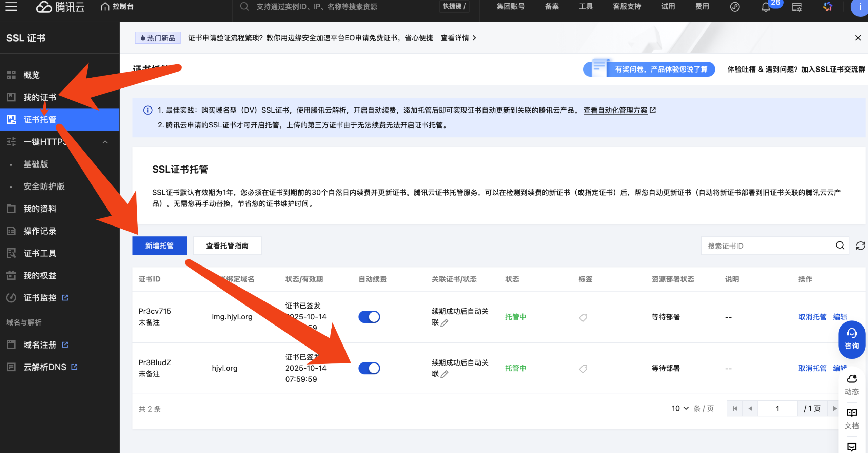Image resolution: width=868 pixels, height=453 pixels.
Task: Open the 备案 menu
Action: [x=552, y=6]
